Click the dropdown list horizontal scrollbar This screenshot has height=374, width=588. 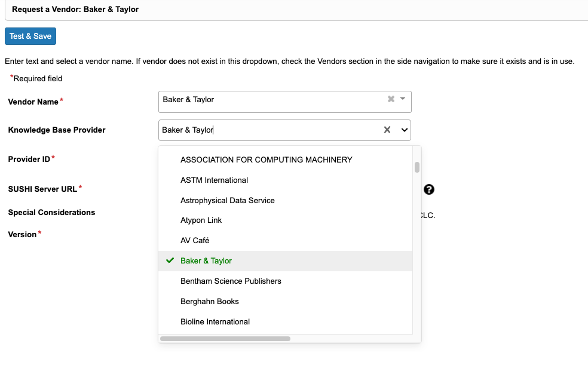225,339
